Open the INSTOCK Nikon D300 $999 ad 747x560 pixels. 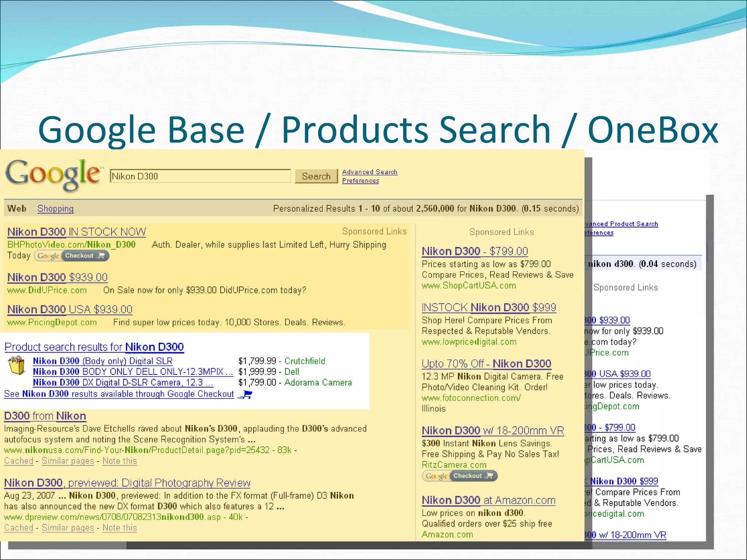point(489,307)
